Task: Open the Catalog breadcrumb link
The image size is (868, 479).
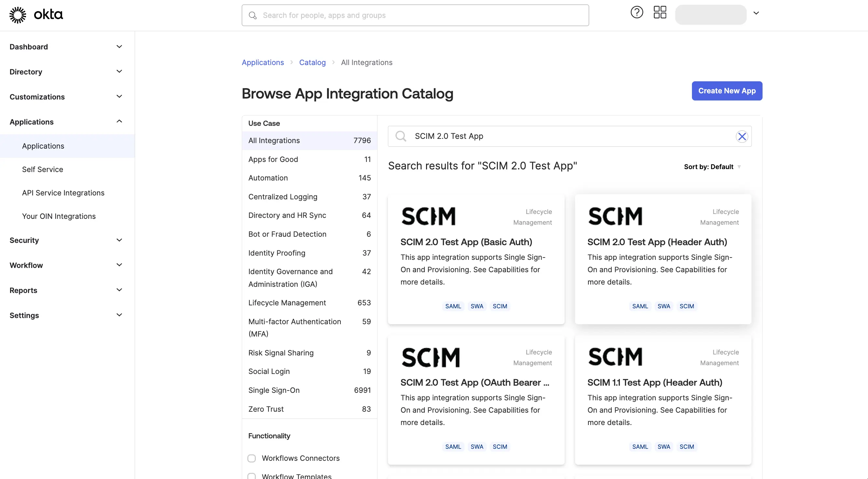Action: point(312,62)
